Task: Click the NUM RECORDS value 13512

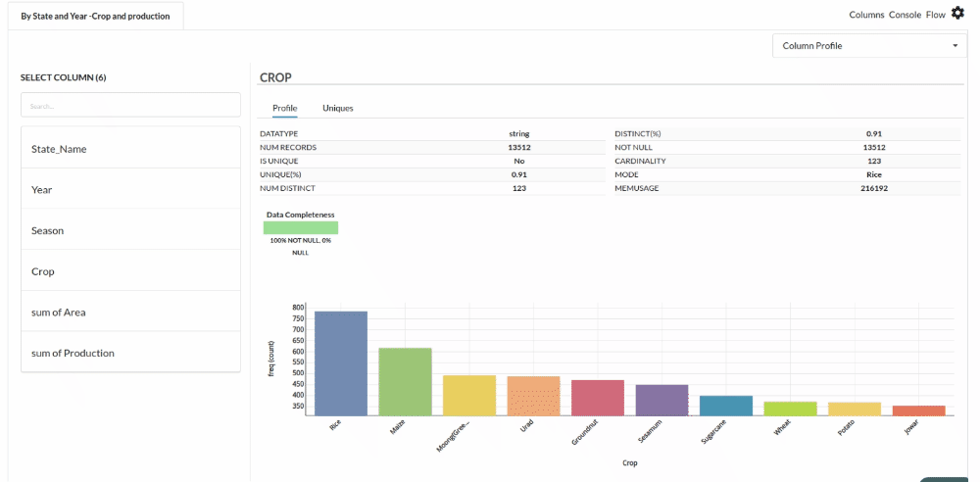Action: coord(519,148)
